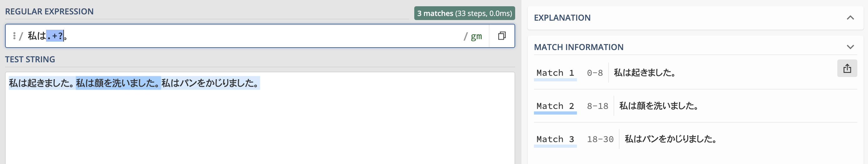Click the 18-30 match range

pos(600,139)
